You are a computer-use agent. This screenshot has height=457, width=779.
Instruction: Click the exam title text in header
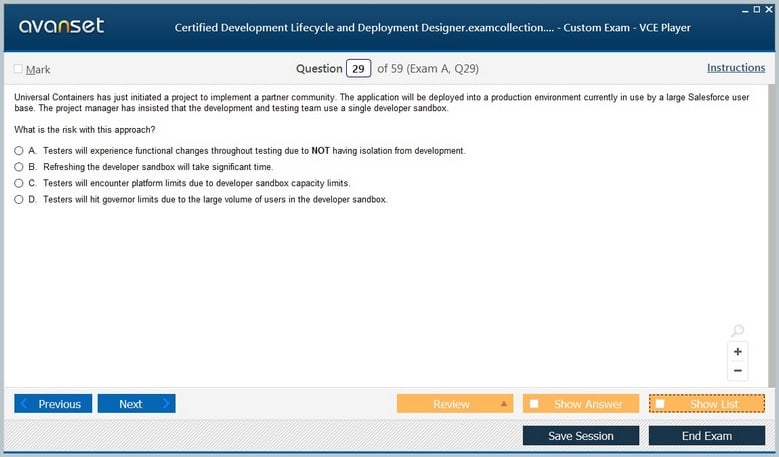pos(432,28)
